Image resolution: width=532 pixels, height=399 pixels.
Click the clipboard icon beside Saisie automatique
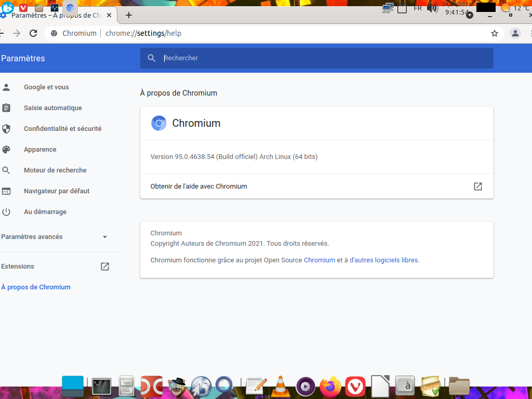coord(6,108)
